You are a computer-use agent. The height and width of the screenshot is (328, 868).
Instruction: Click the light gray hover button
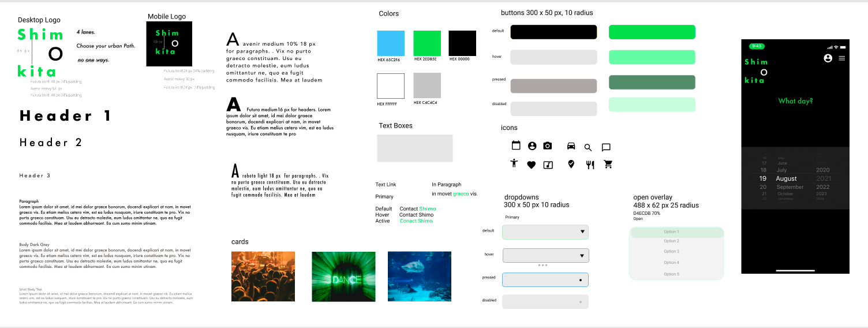click(553, 57)
